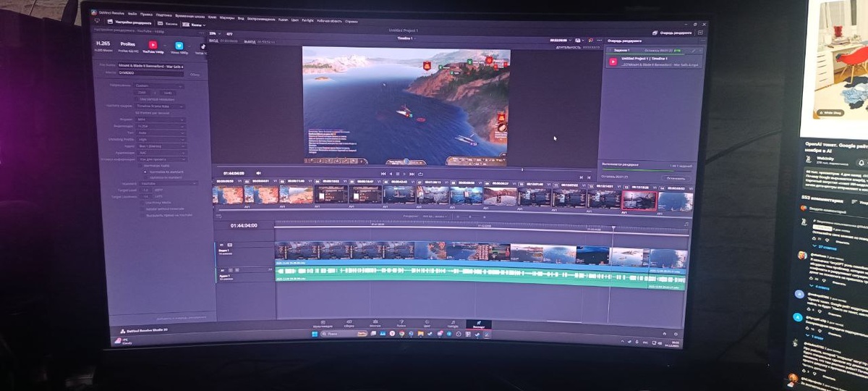This screenshot has height=391, width=868.
Task: Open the viewer zoom percentage dropdown
Action: 215,33
